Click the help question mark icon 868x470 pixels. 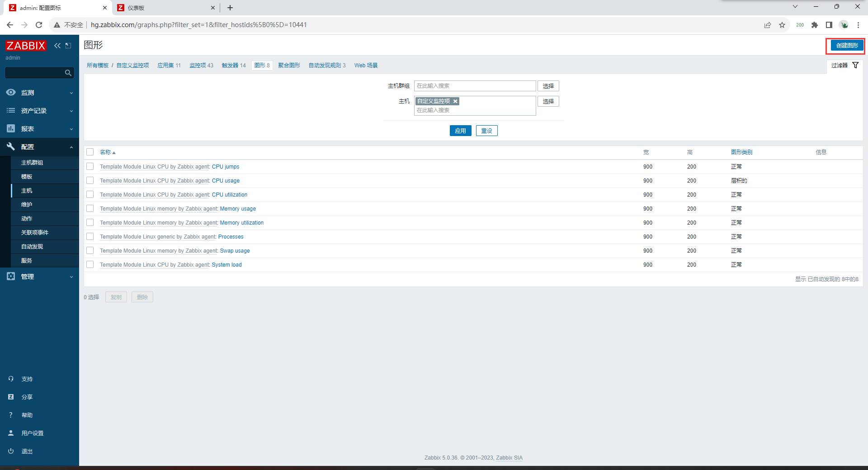click(x=11, y=415)
